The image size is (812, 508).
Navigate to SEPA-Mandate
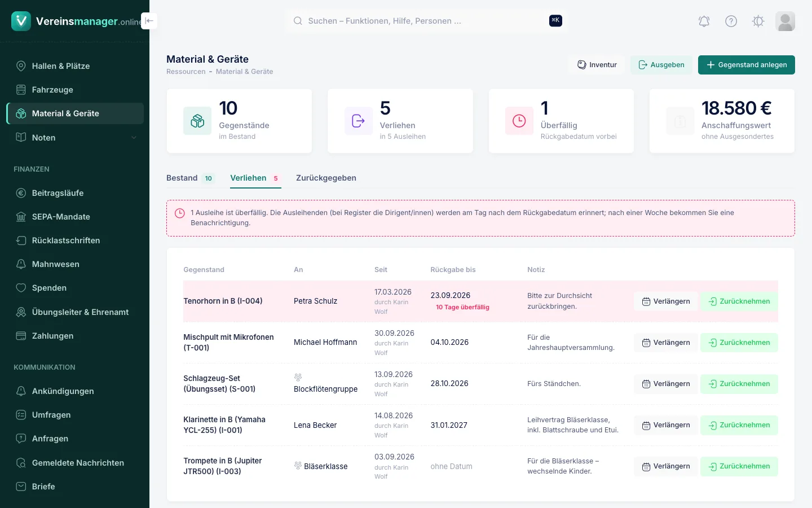75,217
